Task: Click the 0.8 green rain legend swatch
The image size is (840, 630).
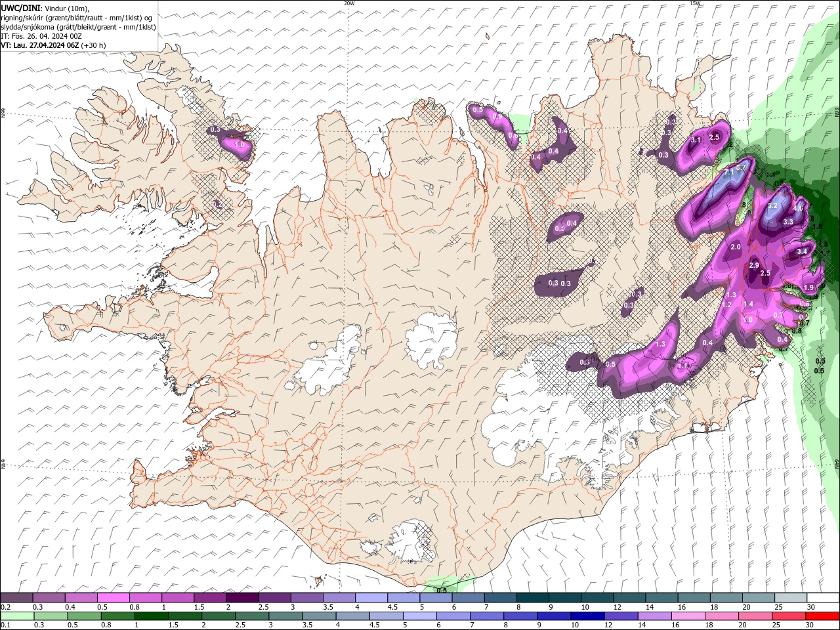Action: [117, 616]
